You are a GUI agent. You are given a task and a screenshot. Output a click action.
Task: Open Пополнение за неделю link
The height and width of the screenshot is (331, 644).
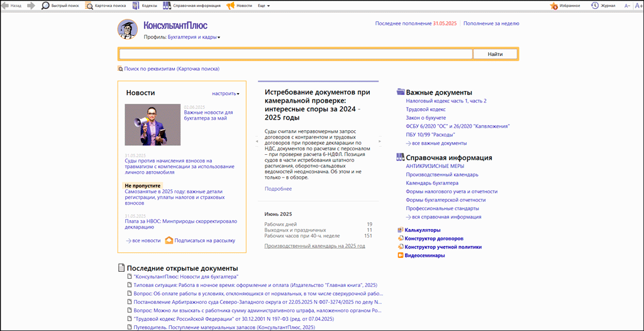(491, 23)
